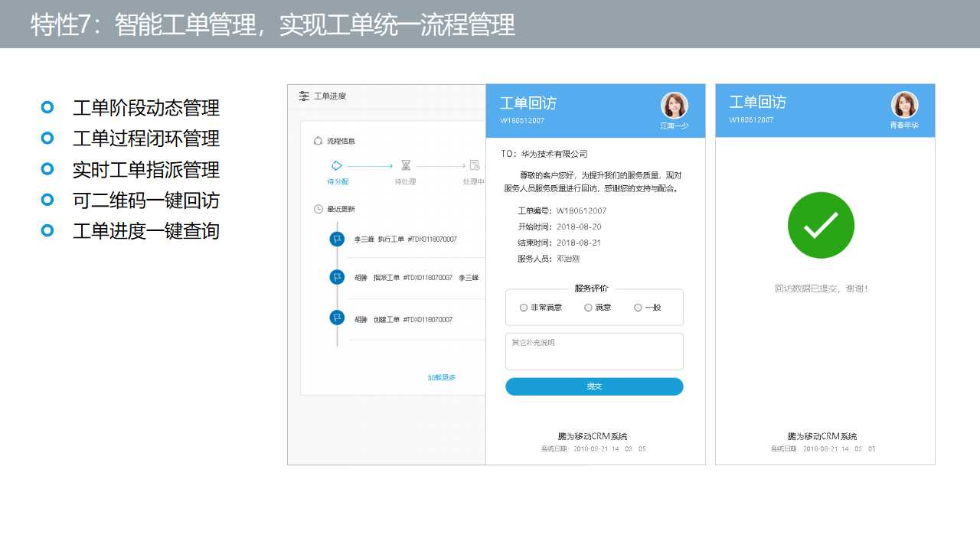The width and height of the screenshot is (980, 551).
Task: Click the 待分配 stage label
Action: pyautogui.click(x=338, y=181)
